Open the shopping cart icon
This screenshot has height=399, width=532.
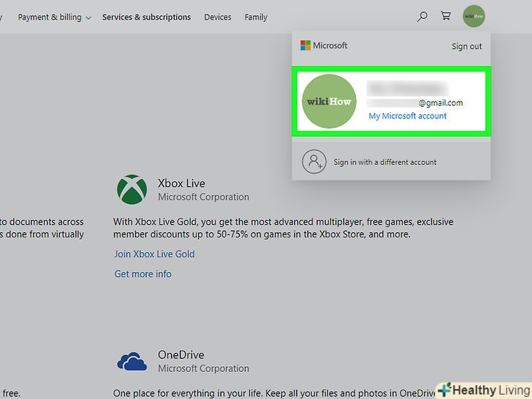tap(446, 17)
